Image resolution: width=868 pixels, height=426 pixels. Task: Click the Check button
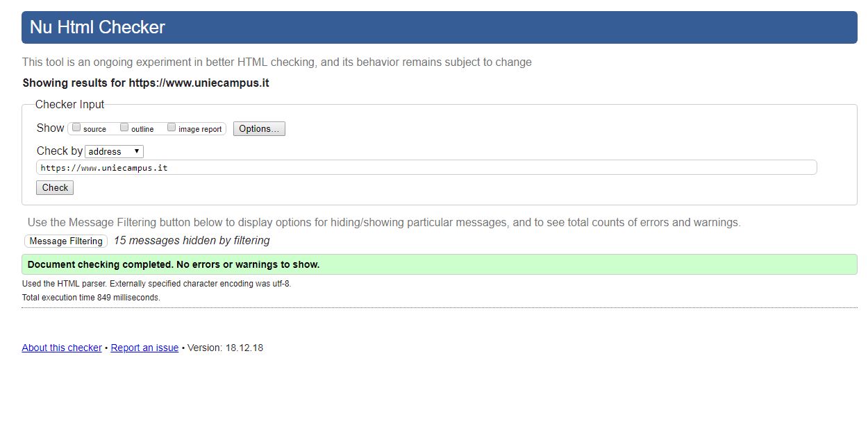[x=55, y=187]
